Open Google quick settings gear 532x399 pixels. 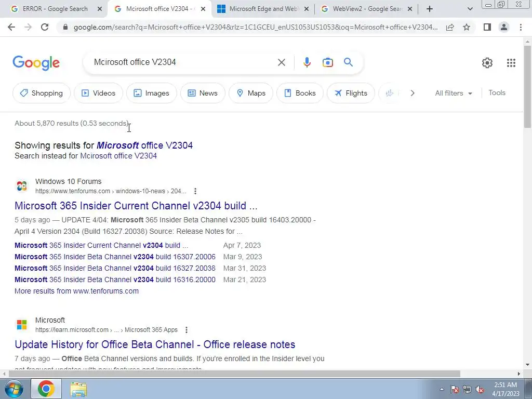[487, 63]
